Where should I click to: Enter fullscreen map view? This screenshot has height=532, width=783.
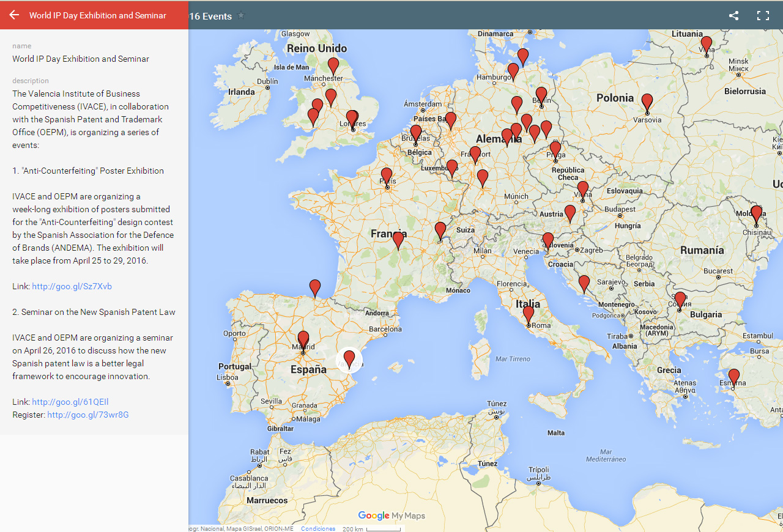763,16
